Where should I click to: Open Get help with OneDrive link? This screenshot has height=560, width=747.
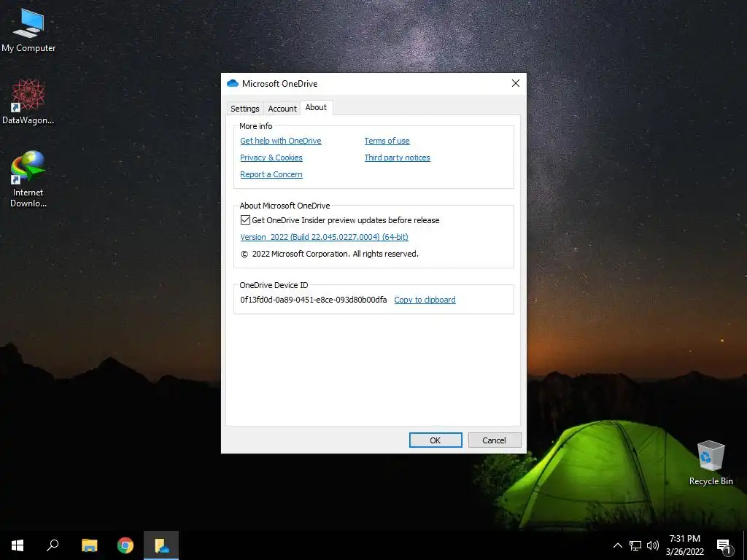281,141
